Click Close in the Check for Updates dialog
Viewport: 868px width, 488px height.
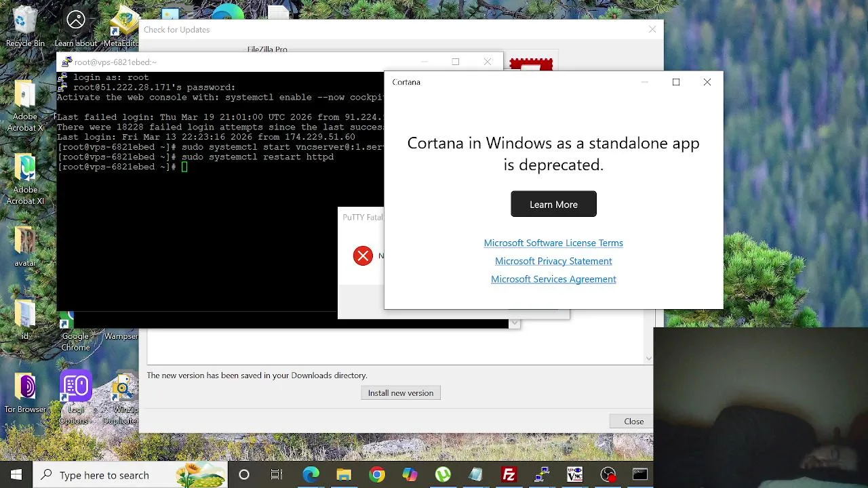[634, 422]
